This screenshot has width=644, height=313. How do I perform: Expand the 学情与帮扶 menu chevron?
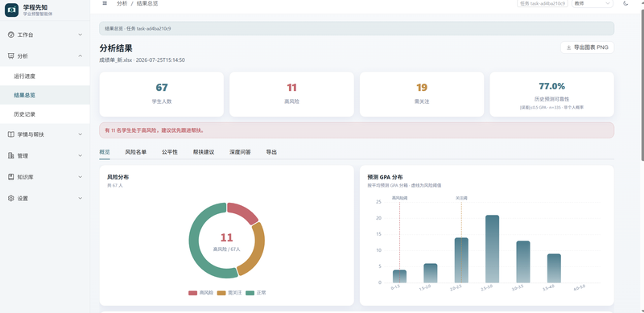(x=80, y=134)
